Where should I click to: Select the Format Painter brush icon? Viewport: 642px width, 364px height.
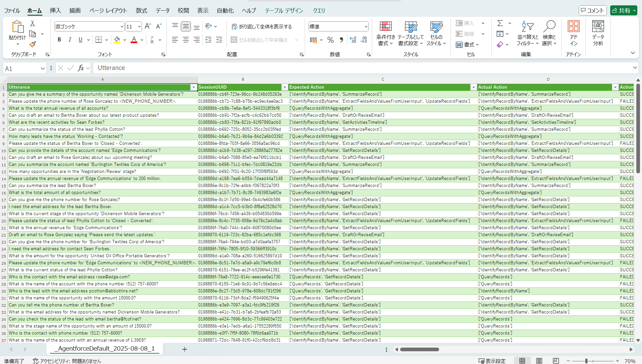tap(32, 44)
